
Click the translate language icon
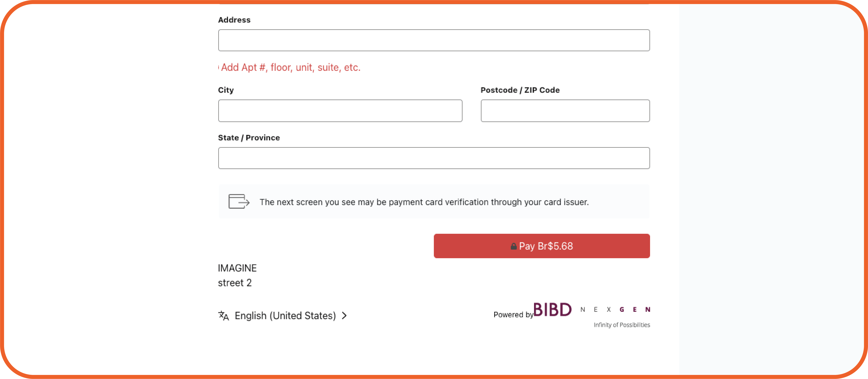pos(223,316)
